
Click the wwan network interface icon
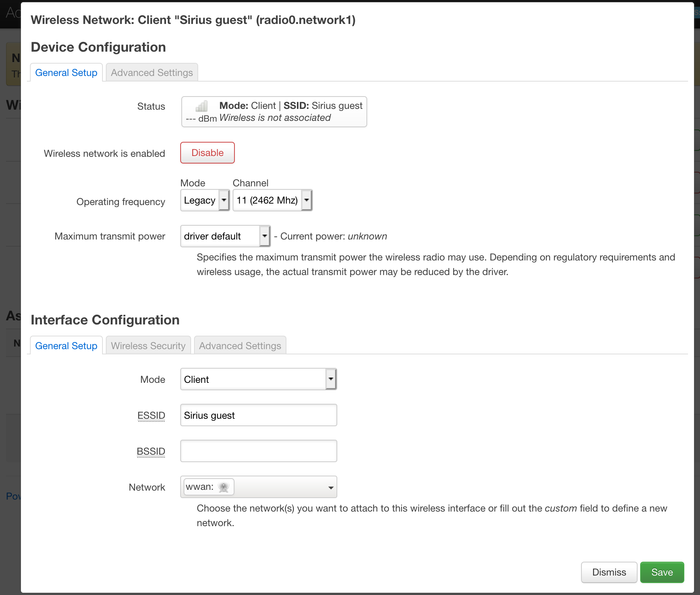[x=224, y=487]
